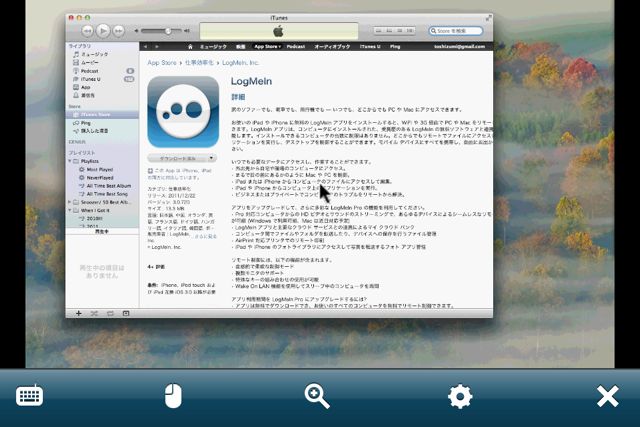Click the LogMeIn, Inc. breadcrumb link
Image resolution: width=640 pixels, height=427 pixels.
tap(240, 62)
